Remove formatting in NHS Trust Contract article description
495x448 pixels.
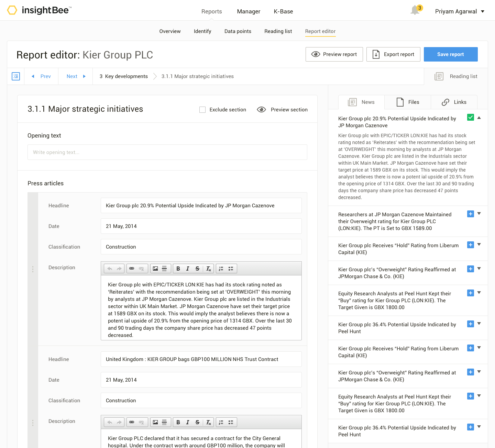tap(209, 422)
